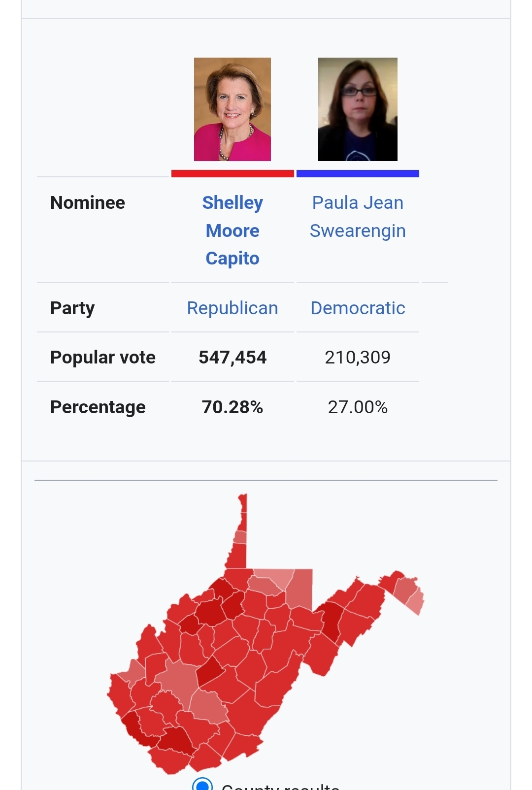Open the Republican party link
The width and height of the screenshot is (532, 790).
pos(233,308)
